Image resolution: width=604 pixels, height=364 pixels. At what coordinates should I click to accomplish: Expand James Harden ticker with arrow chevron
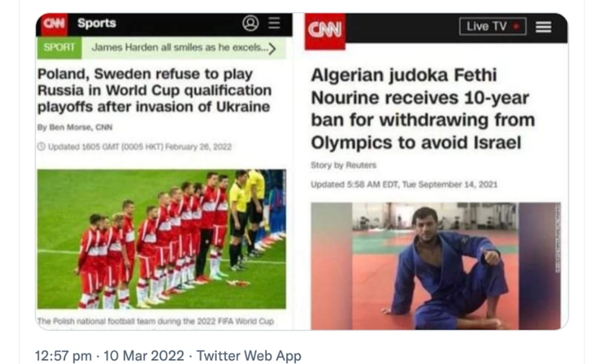click(x=272, y=49)
